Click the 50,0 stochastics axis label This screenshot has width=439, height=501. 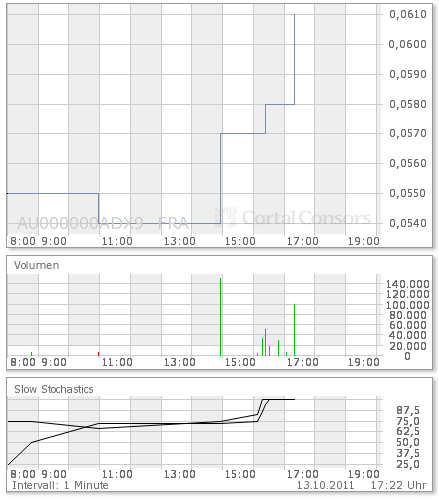(408, 442)
